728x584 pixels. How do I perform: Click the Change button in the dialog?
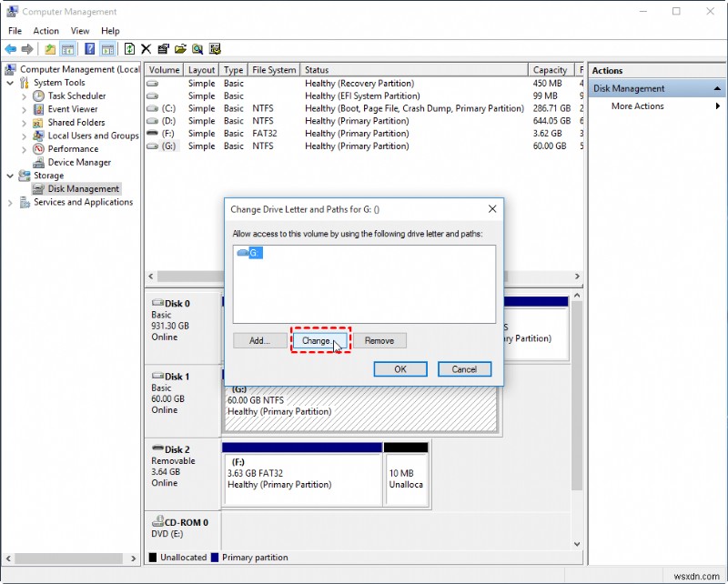[317, 340]
